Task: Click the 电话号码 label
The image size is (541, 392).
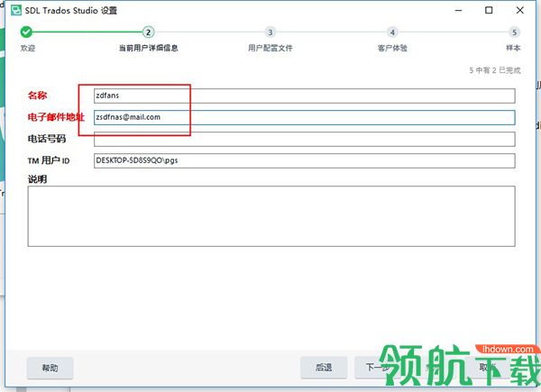Action: point(47,139)
